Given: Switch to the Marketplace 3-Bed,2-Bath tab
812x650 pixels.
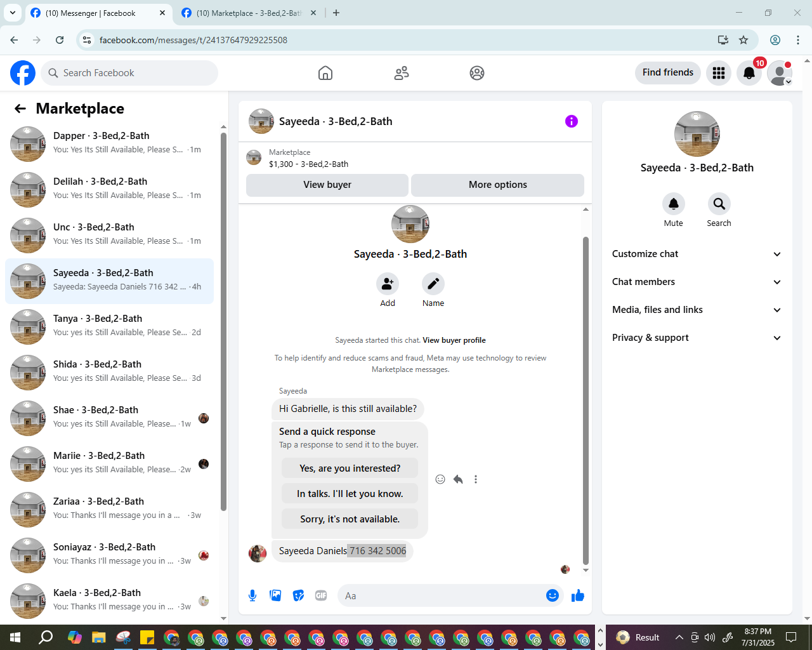Looking at the screenshot, I should tap(249, 13).
